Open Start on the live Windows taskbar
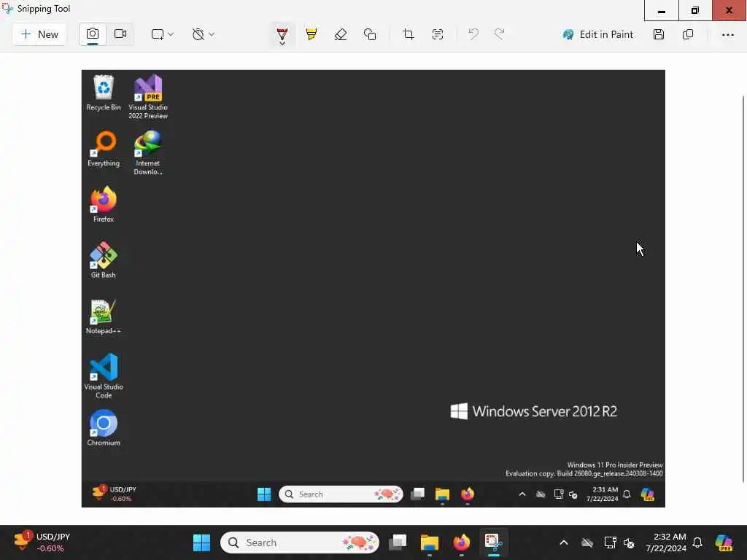The width and height of the screenshot is (747, 560). (201, 542)
